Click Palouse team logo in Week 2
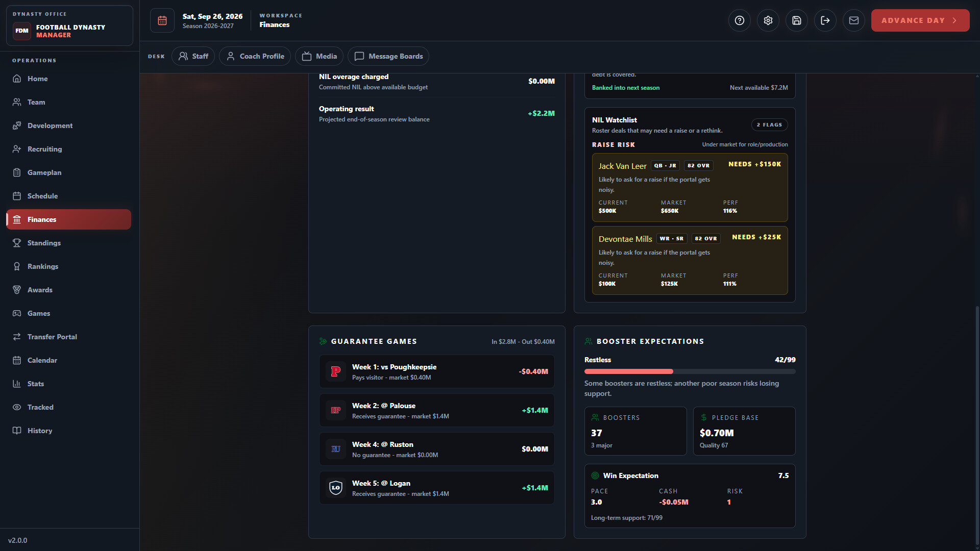The width and height of the screenshot is (980, 551). (x=336, y=410)
